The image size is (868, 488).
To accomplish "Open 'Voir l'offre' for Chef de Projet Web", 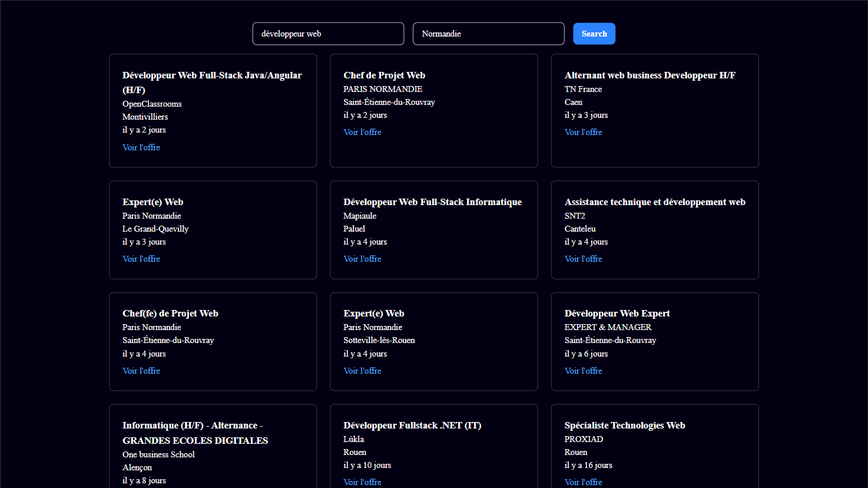I will (x=362, y=132).
